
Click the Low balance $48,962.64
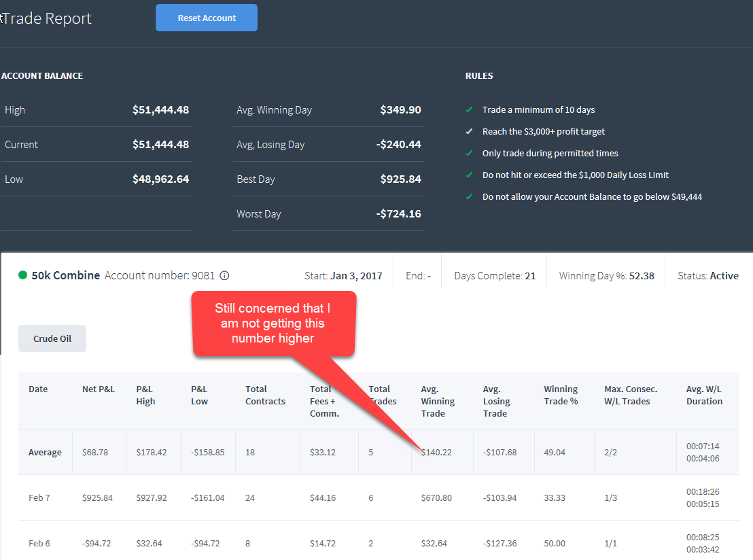point(160,179)
